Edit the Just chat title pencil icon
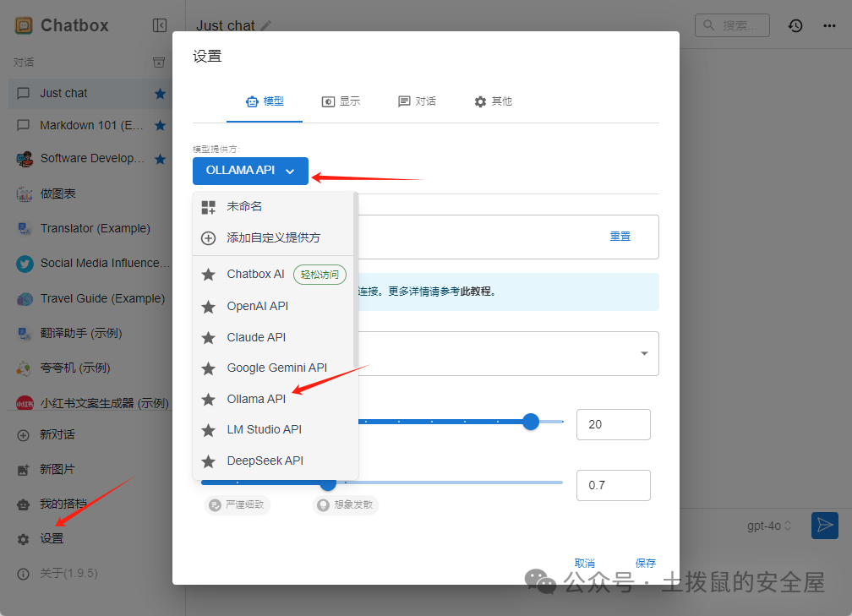The width and height of the screenshot is (852, 616). (265, 25)
